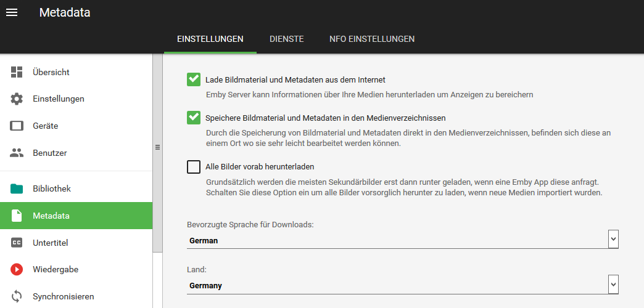Click the Bibliothek folder icon
This screenshot has height=308, width=644.
(x=17, y=188)
